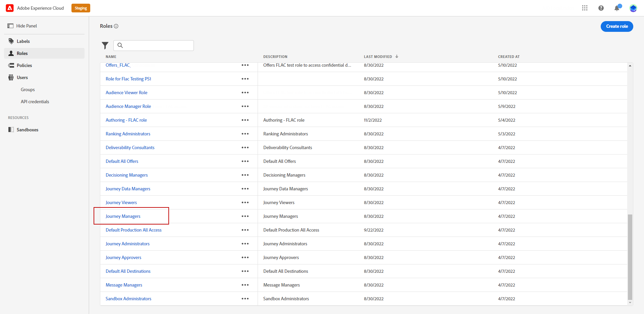Click the Hide Panel label

26,26
